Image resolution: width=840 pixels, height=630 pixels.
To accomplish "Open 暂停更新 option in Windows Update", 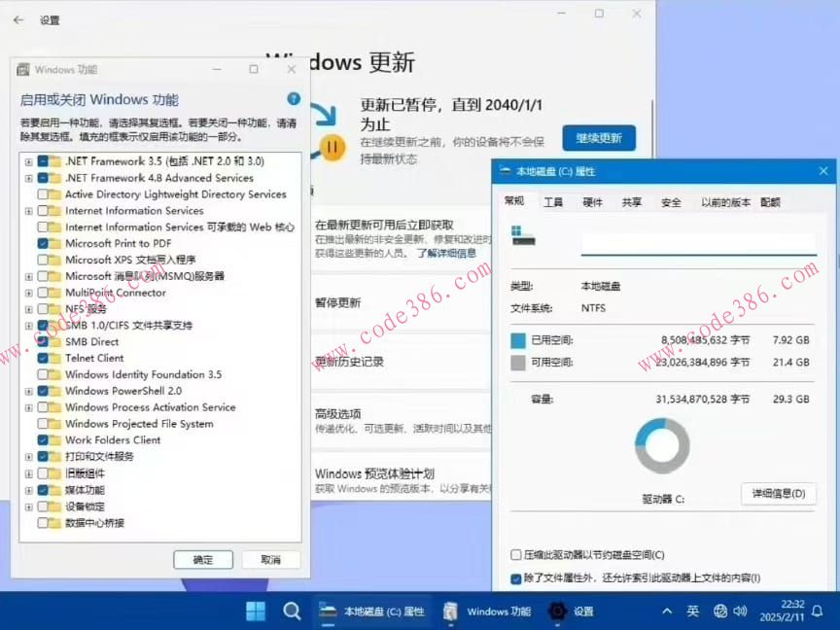I will pos(402,302).
